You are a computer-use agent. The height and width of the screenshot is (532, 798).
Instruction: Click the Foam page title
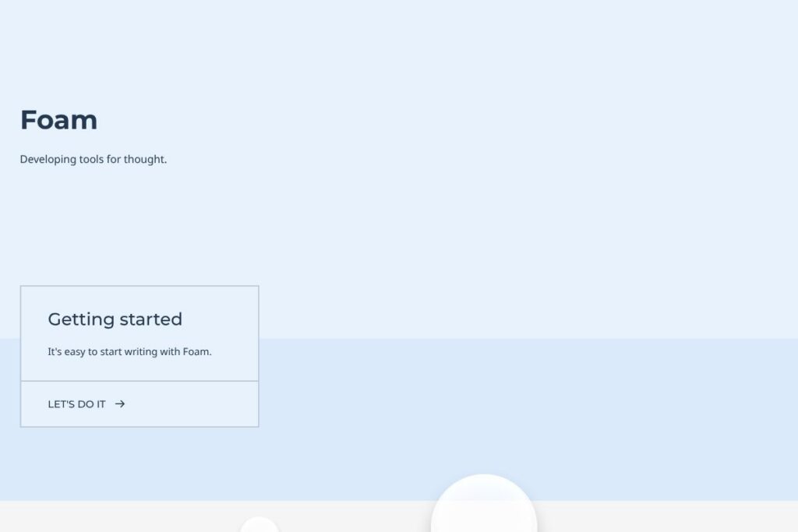tap(58, 120)
